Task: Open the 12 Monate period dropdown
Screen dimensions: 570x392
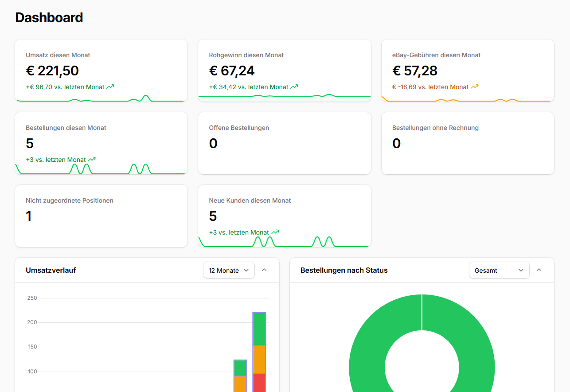Action: tap(229, 270)
